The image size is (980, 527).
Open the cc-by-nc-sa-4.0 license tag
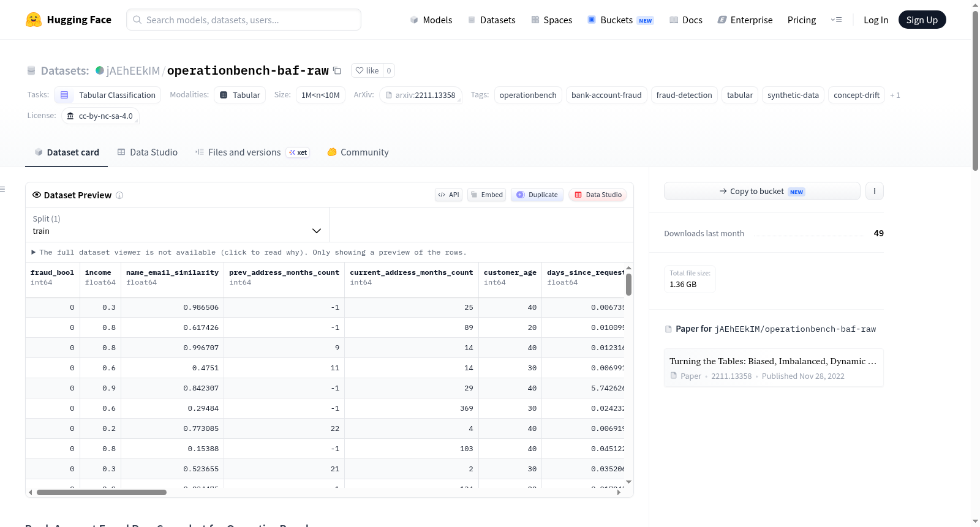click(x=100, y=116)
